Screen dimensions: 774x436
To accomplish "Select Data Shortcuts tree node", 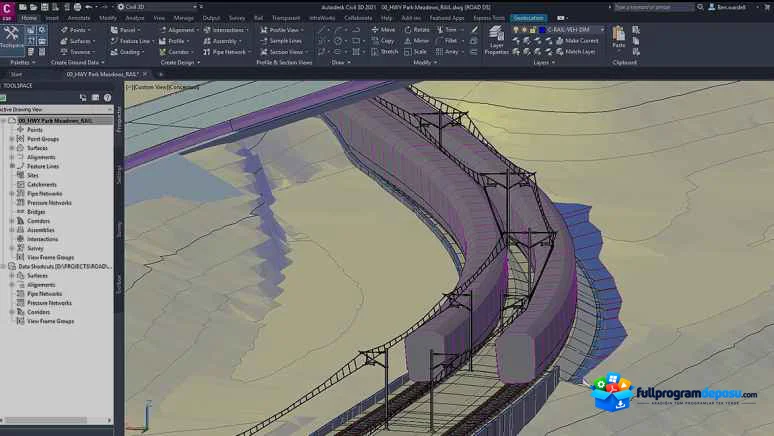I will 65,266.
